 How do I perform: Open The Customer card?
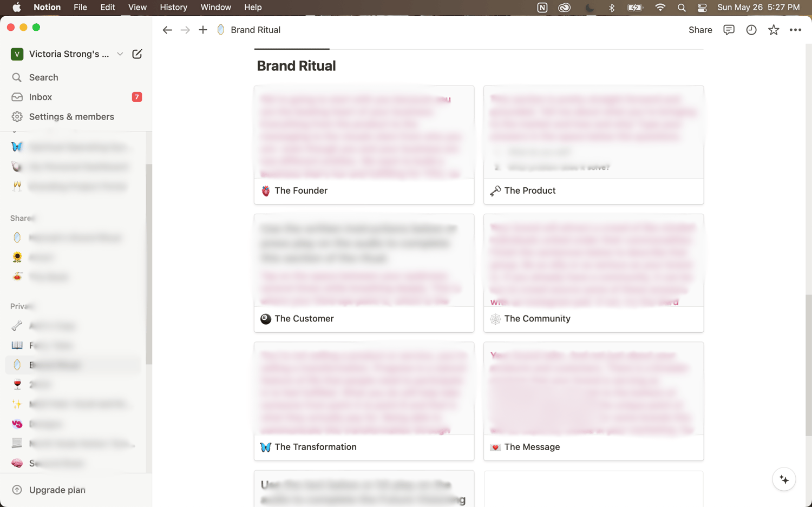[x=364, y=273]
